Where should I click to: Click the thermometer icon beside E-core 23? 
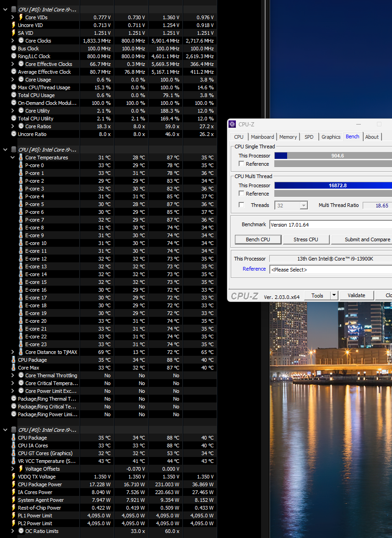(21, 344)
